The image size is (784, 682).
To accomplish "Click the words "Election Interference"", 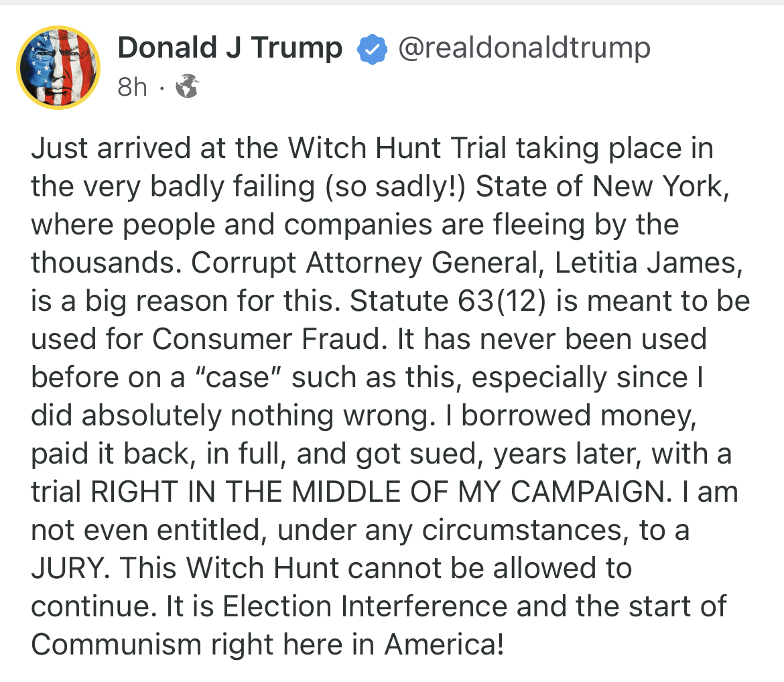I will click(365, 607).
